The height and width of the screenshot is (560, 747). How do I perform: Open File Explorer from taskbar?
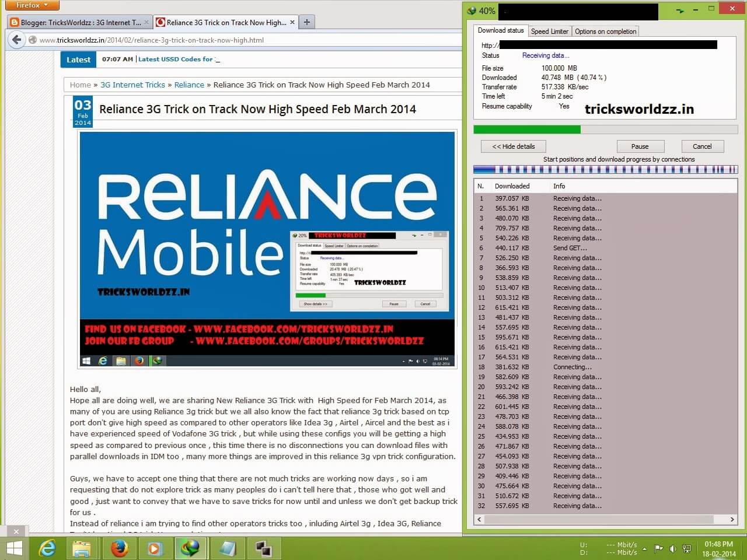click(82, 548)
